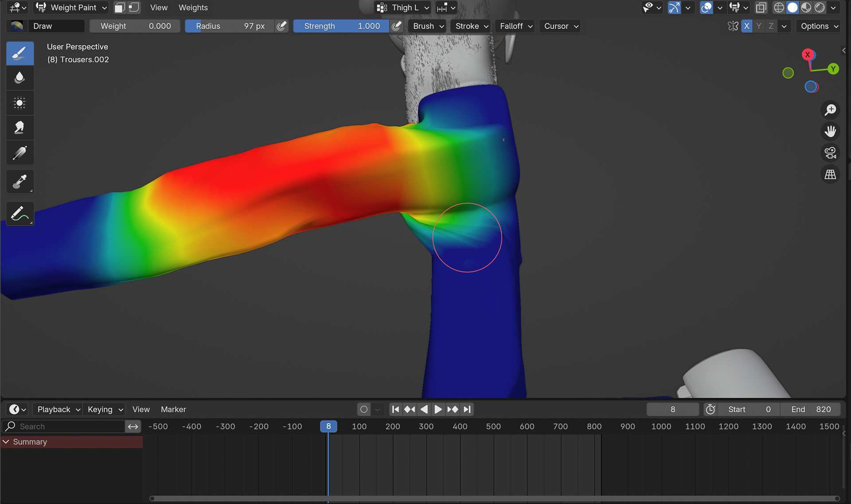Open the Keying popover
Image resolution: width=851 pixels, height=504 pixels.
point(105,409)
